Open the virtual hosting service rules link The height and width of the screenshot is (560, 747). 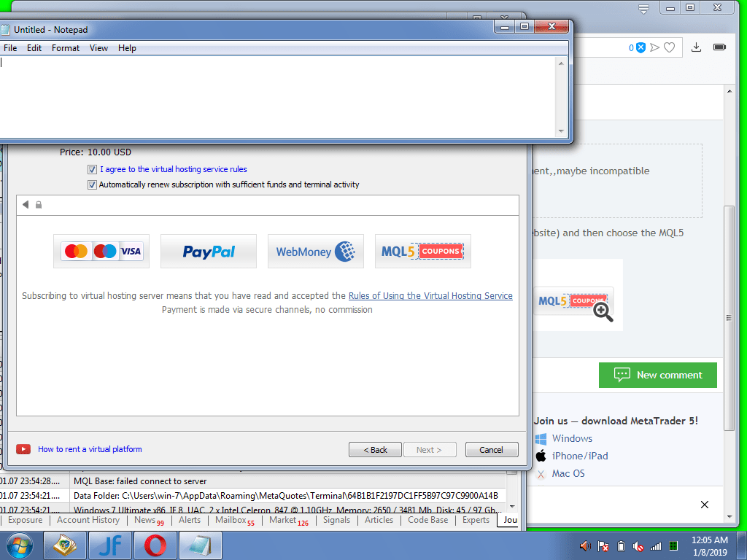click(x=174, y=169)
